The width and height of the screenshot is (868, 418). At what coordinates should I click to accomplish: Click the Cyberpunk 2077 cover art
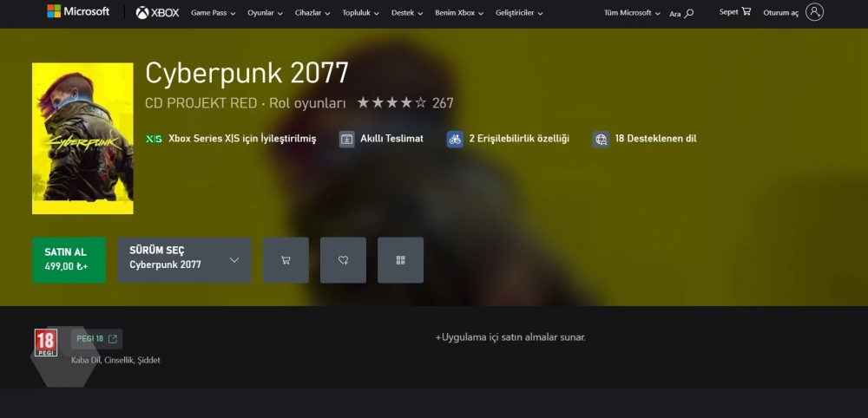coord(82,139)
